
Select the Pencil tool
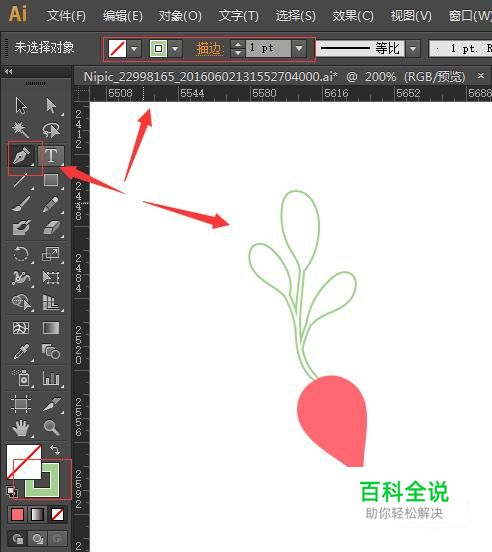tap(51, 204)
